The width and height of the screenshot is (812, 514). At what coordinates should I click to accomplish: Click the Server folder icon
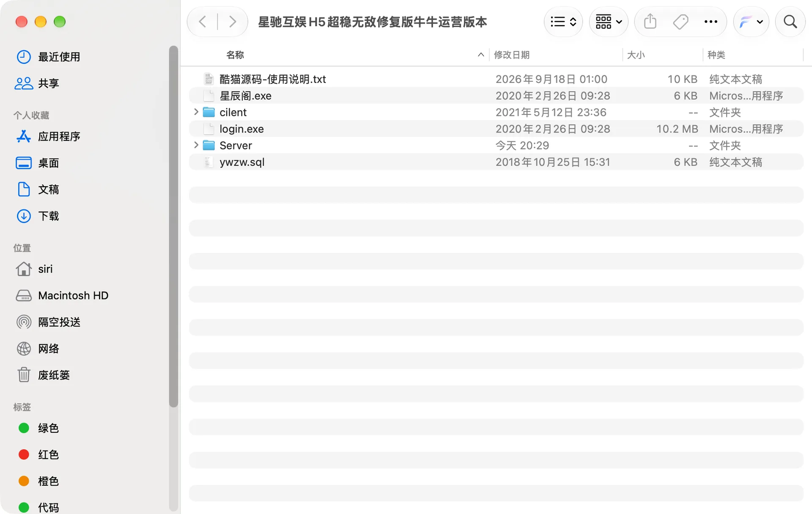(x=209, y=145)
